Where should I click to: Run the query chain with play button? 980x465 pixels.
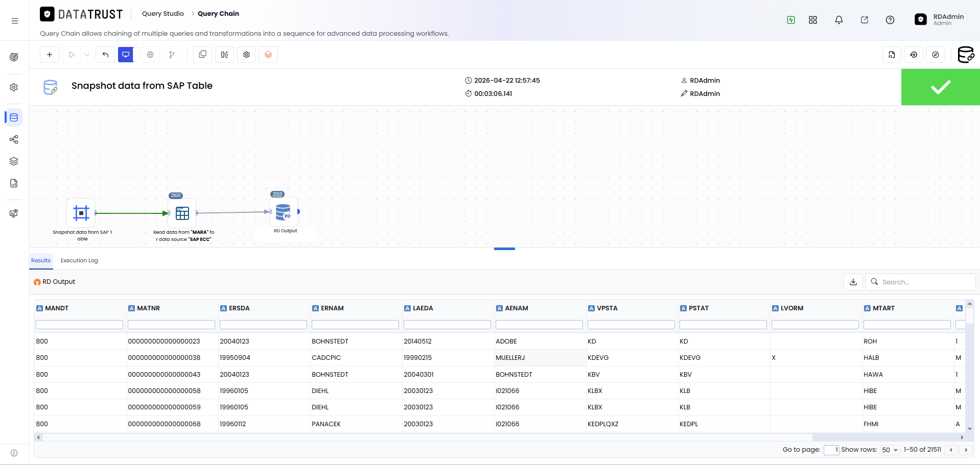click(x=72, y=55)
